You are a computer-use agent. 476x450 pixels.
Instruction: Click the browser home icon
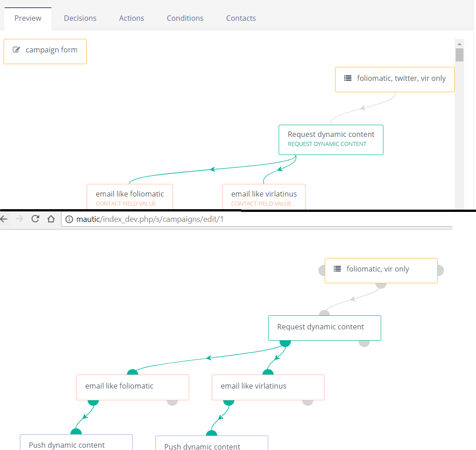tap(51, 219)
